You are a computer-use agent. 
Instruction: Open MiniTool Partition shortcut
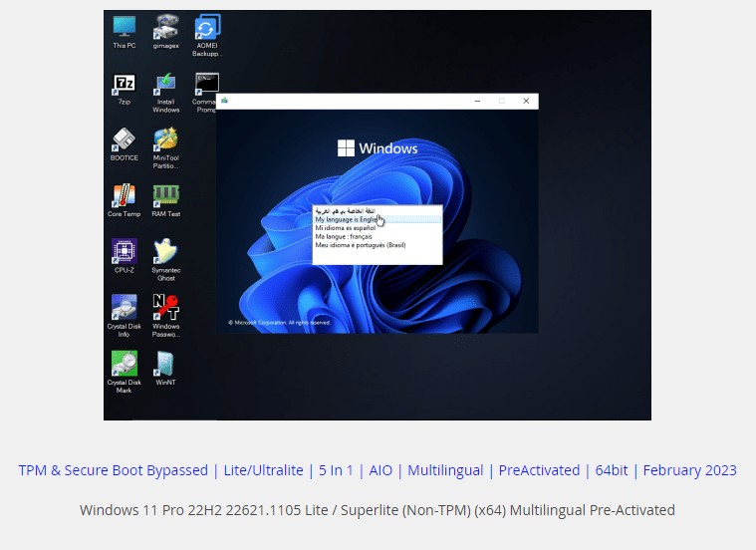click(x=165, y=148)
